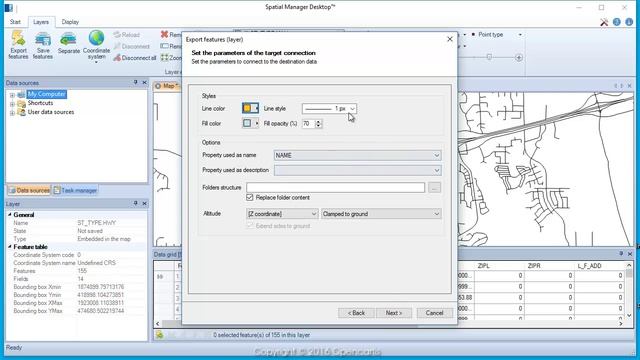Select the Map document tab
Image resolution: width=640 pixels, height=360 pixels.
point(167,86)
